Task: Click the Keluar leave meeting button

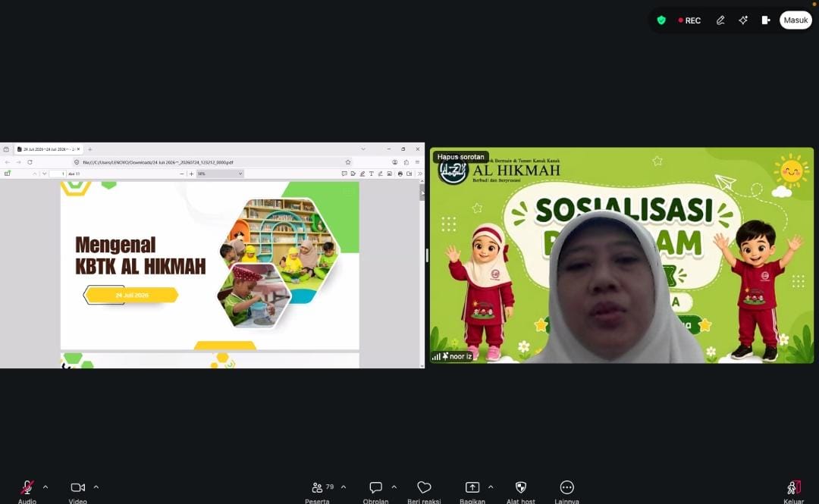Action: coord(794,491)
